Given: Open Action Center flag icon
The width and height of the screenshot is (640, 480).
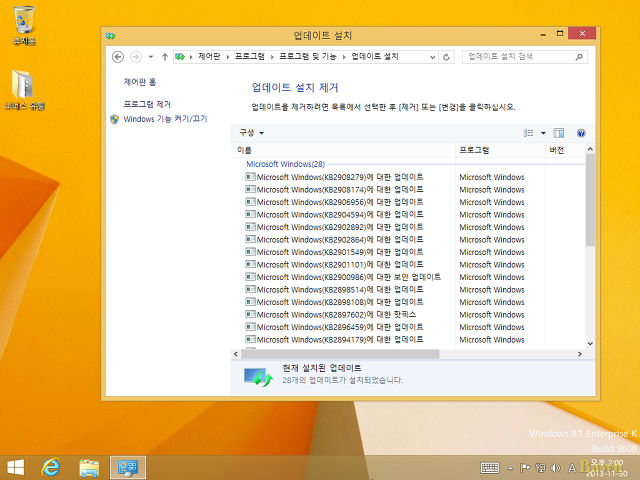Looking at the screenshot, I should (525, 468).
